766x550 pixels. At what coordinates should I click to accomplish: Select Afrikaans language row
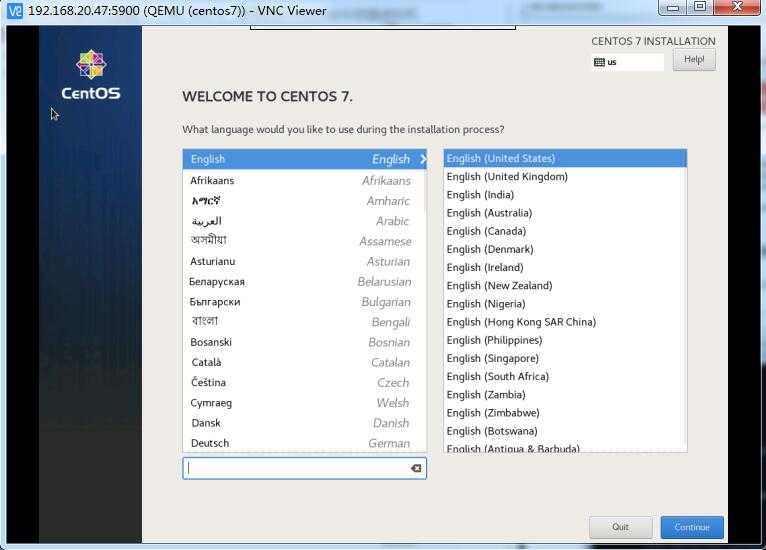(304, 181)
